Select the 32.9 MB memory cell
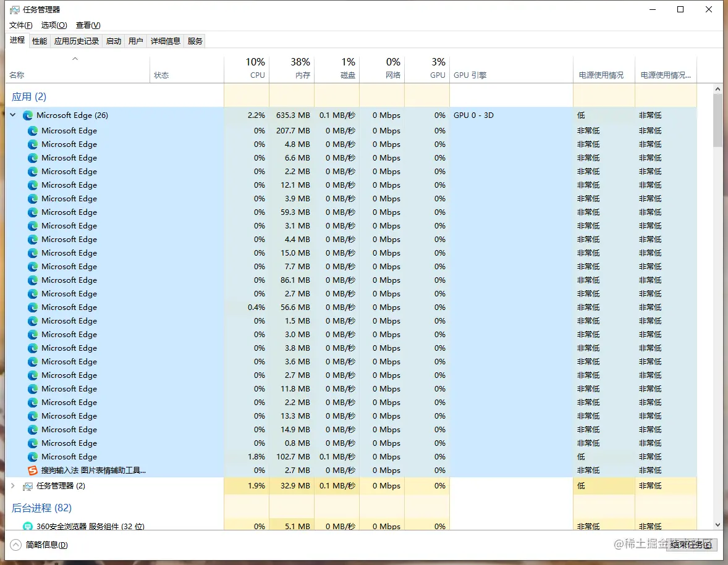 pyautogui.click(x=292, y=486)
